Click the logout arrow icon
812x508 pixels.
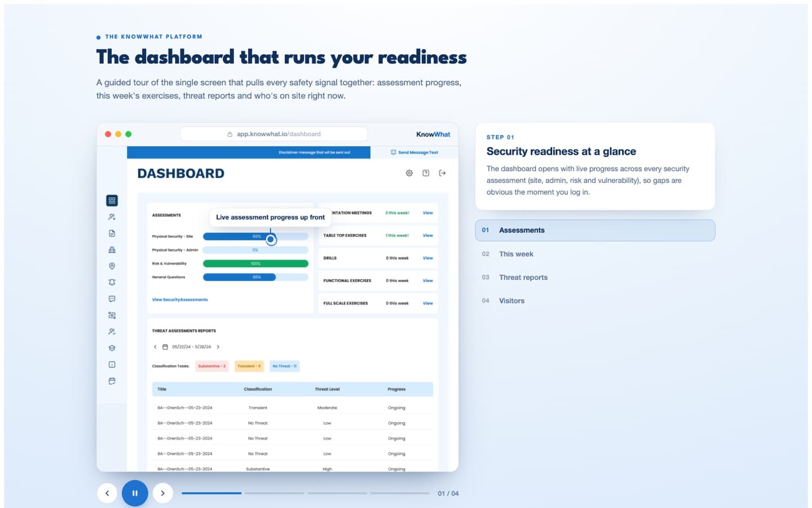click(442, 173)
